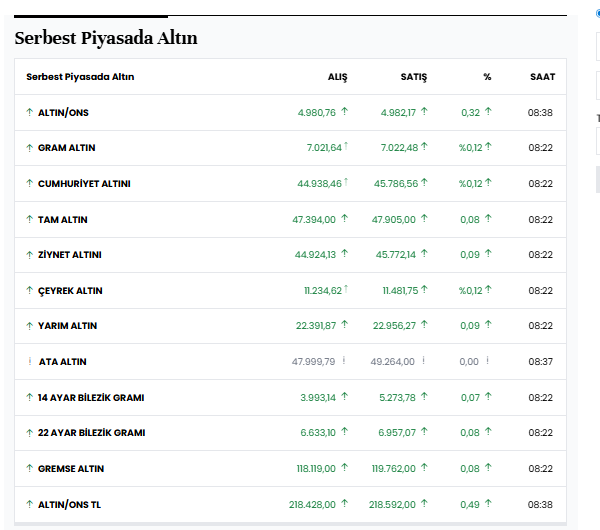Click the arrow next to YARIM ALTIN sell price 22.956,27

[x=425, y=326]
